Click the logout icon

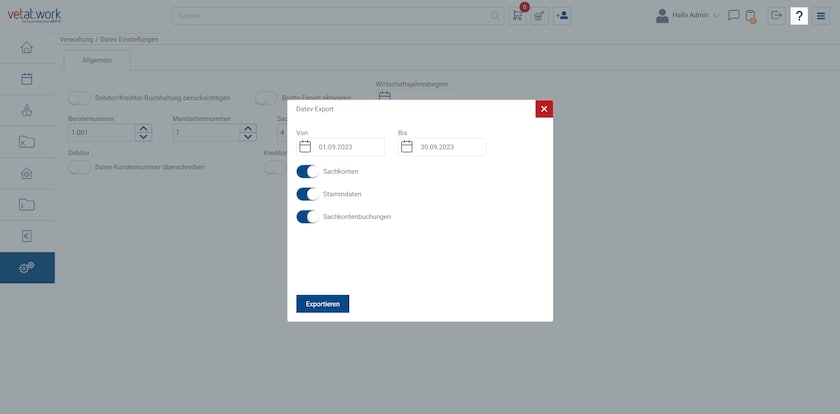click(x=776, y=16)
